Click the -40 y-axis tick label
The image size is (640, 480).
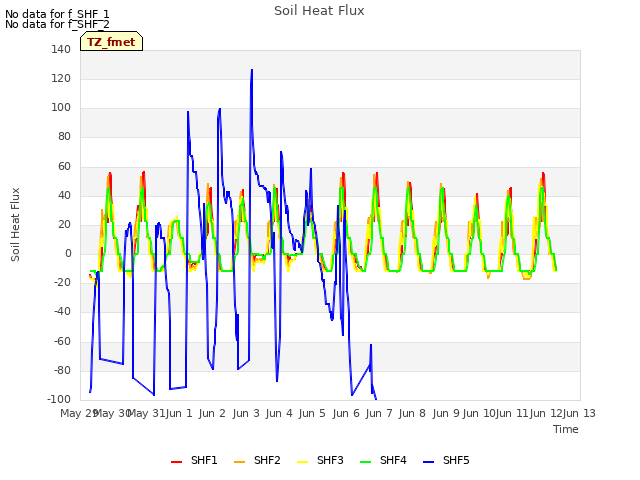(62, 312)
